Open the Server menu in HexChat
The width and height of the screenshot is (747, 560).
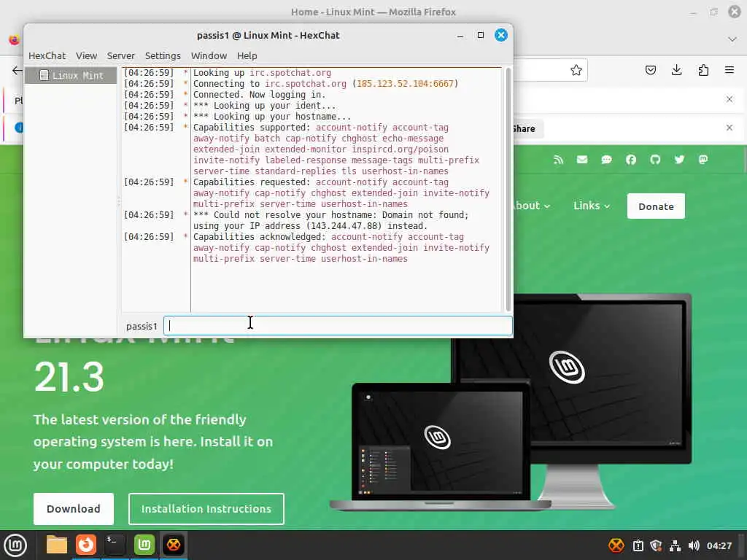[x=120, y=55]
